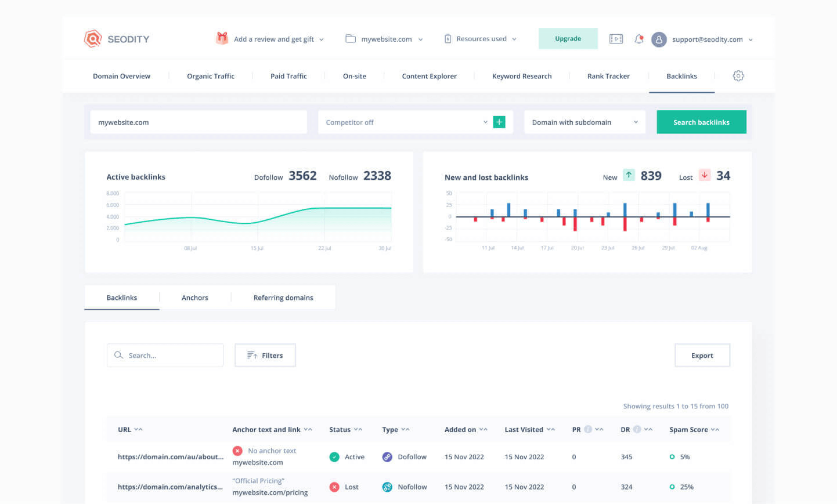Click the gift box review icon

tap(222, 38)
